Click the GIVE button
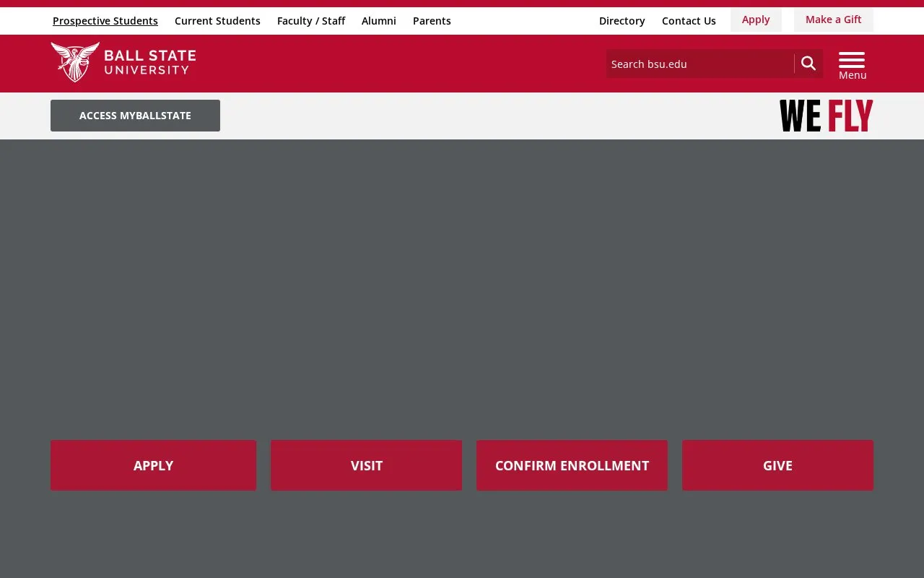 coord(777,465)
